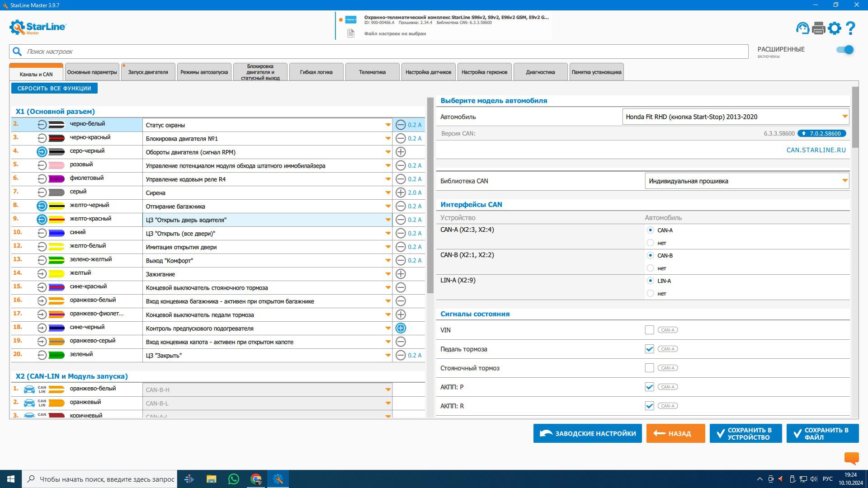Click Поиск настроек search field

pyautogui.click(x=378, y=52)
